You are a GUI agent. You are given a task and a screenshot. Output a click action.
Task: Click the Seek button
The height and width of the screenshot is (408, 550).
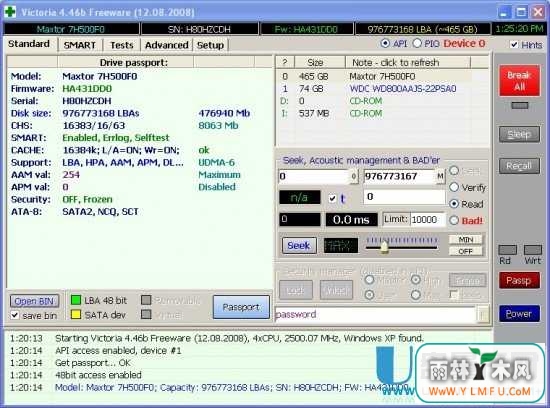[299, 245]
